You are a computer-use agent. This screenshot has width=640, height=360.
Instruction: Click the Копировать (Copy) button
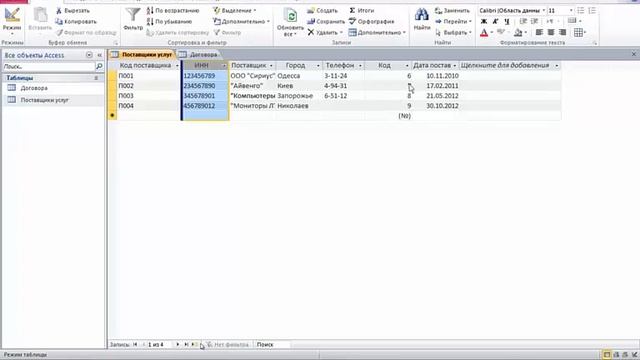click(76, 22)
